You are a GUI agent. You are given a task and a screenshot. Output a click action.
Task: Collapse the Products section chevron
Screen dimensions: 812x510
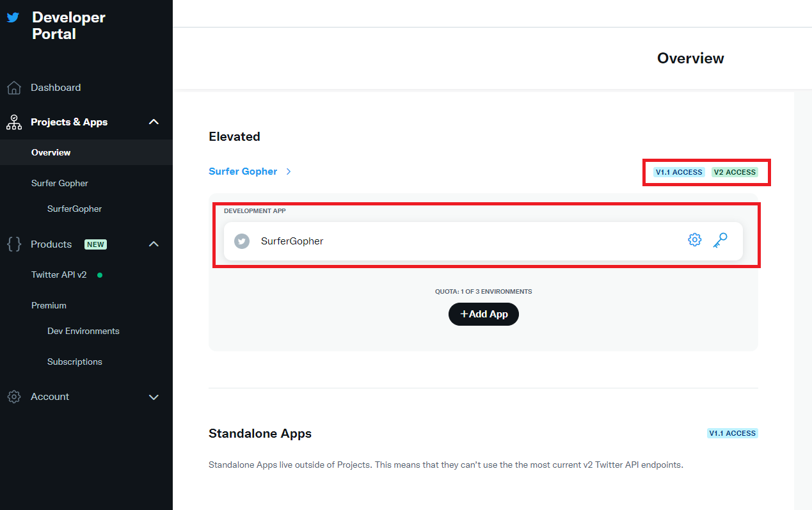154,244
